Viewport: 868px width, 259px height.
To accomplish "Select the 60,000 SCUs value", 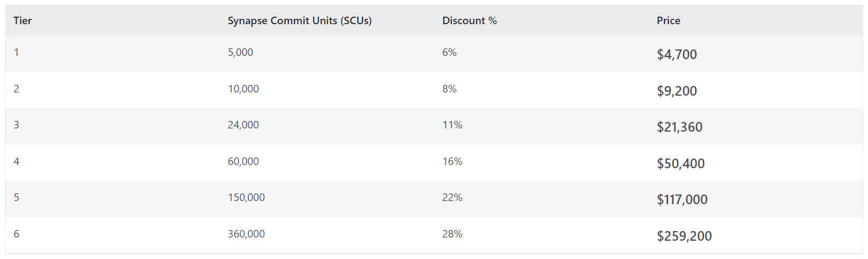I will point(243,161).
